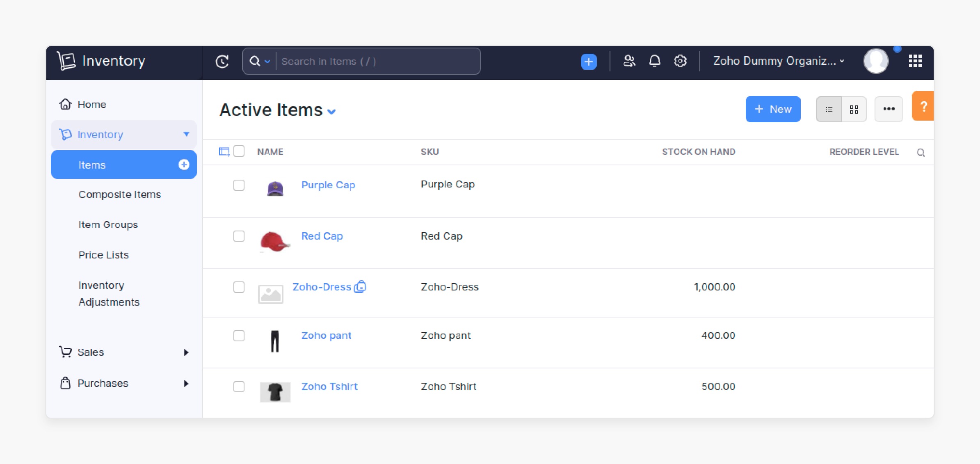Open notifications bell icon
The width and height of the screenshot is (980, 464).
655,61
